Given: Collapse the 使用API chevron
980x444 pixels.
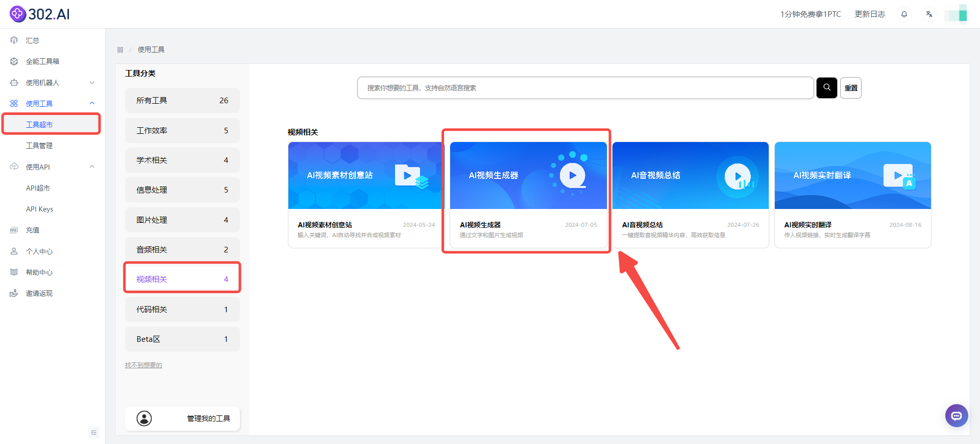Looking at the screenshot, I should point(92,167).
